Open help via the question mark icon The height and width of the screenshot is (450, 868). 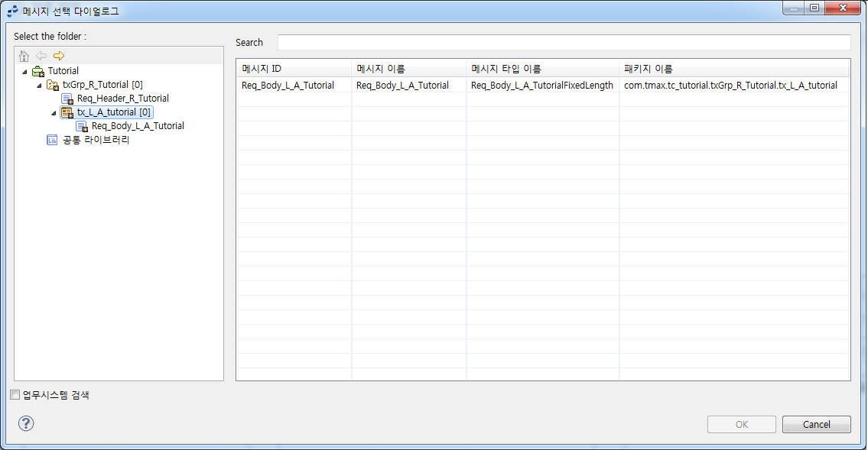pos(25,423)
